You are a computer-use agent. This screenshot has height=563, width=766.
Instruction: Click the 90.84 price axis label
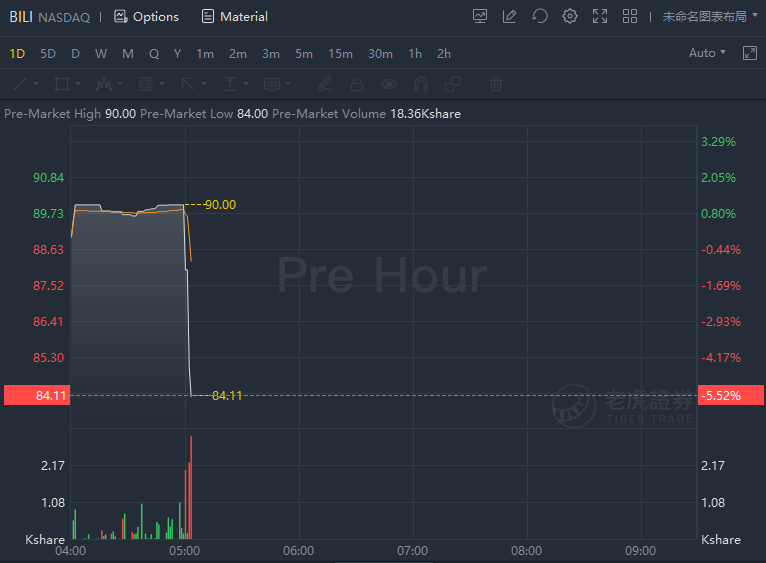tap(48, 178)
